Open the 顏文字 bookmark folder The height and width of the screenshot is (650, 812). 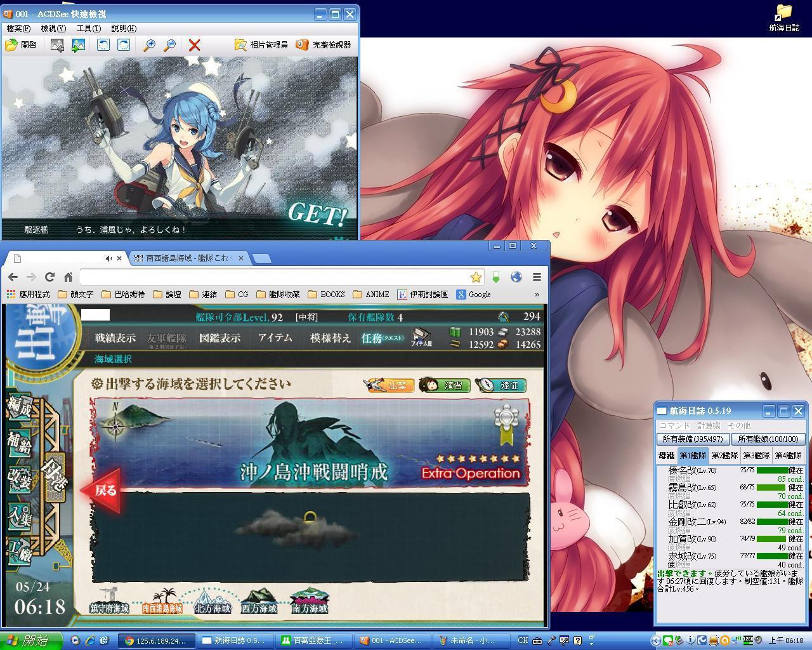point(75,295)
